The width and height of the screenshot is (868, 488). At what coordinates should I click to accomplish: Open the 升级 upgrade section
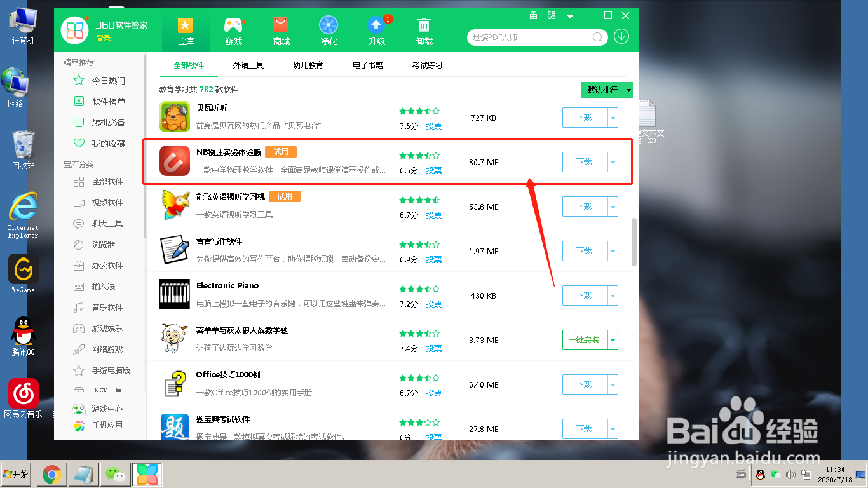coord(377,31)
